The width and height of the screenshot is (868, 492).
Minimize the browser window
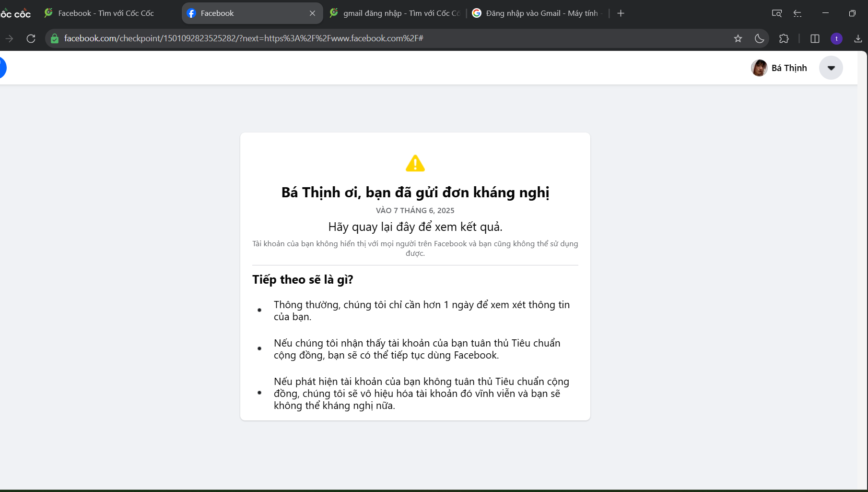tap(825, 13)
